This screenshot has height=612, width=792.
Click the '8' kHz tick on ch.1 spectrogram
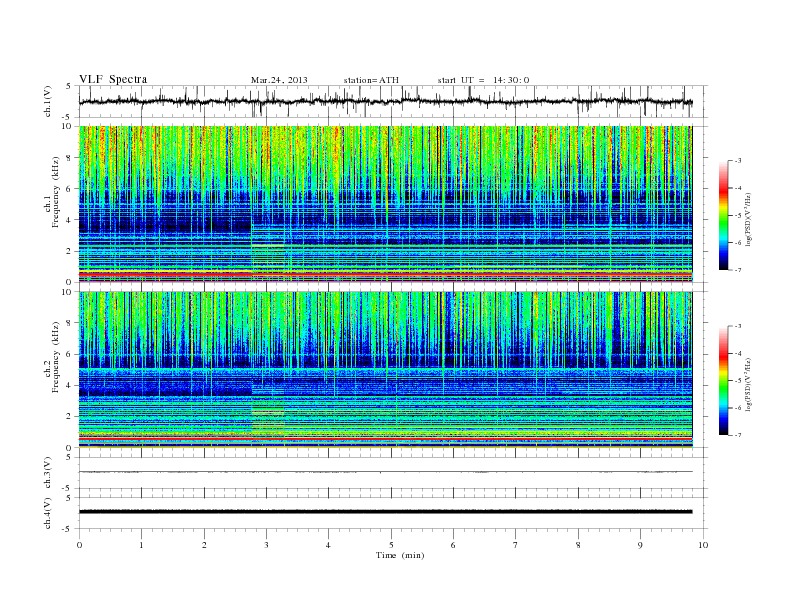point(69,158)
